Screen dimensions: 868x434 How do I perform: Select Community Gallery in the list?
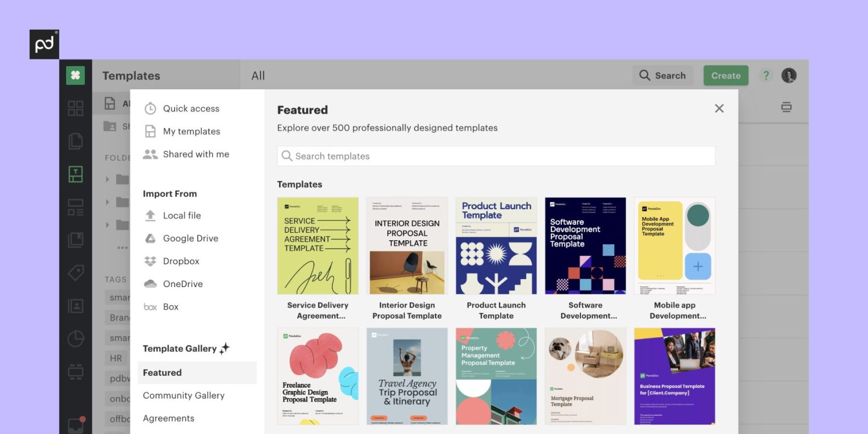pyautogui.click(x=184, y=396)
